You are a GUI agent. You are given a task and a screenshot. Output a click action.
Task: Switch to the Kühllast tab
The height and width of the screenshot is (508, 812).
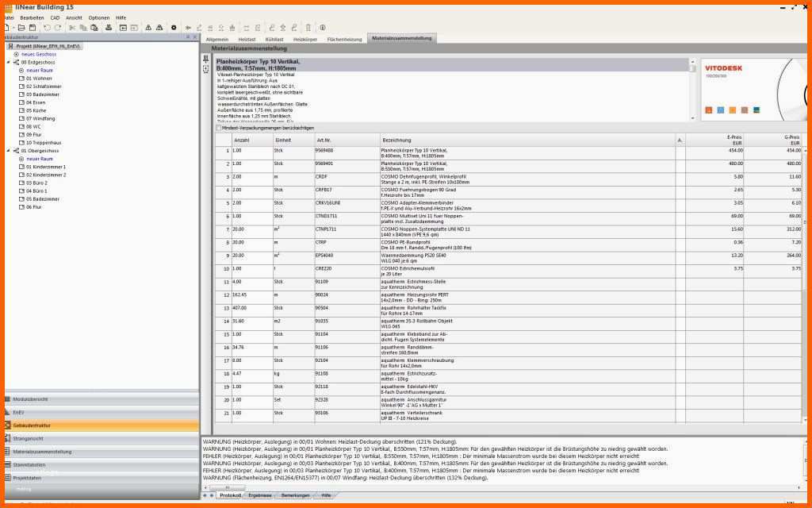[274, 39]
